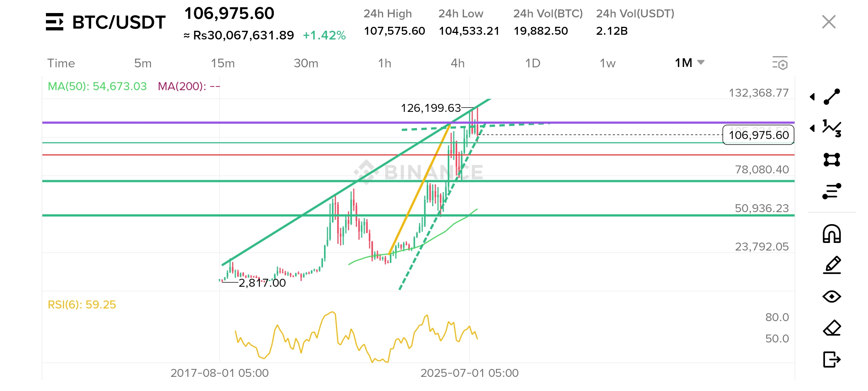
Task: Select the rectangle shape drawing tool
Action: click(x=831, y=160)
